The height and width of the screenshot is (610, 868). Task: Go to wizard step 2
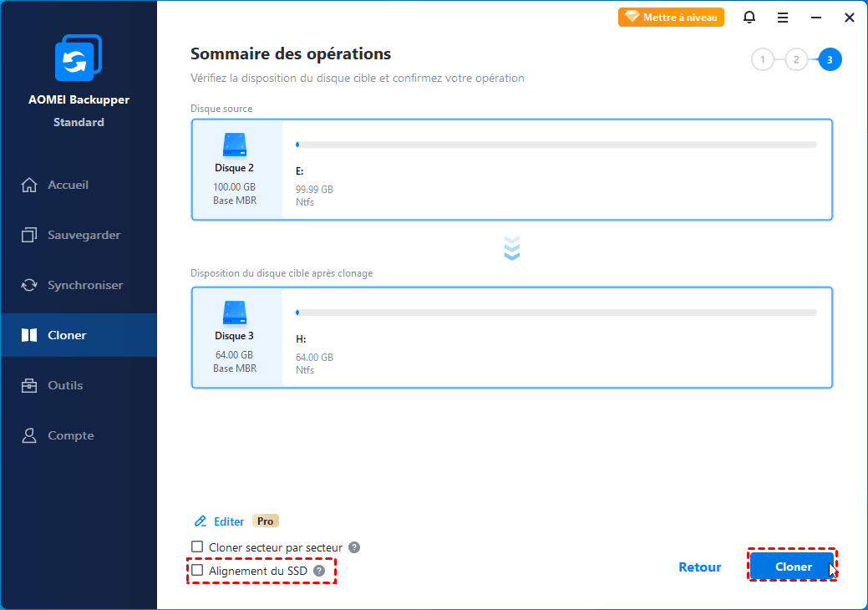pyautogui.click(x=796, y=60)
